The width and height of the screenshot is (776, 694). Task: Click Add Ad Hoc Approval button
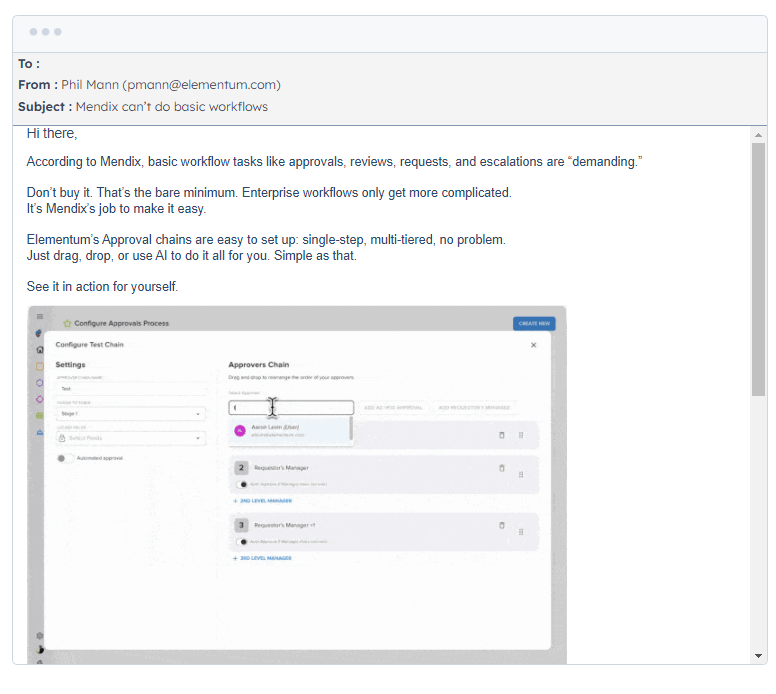[393, 407]
